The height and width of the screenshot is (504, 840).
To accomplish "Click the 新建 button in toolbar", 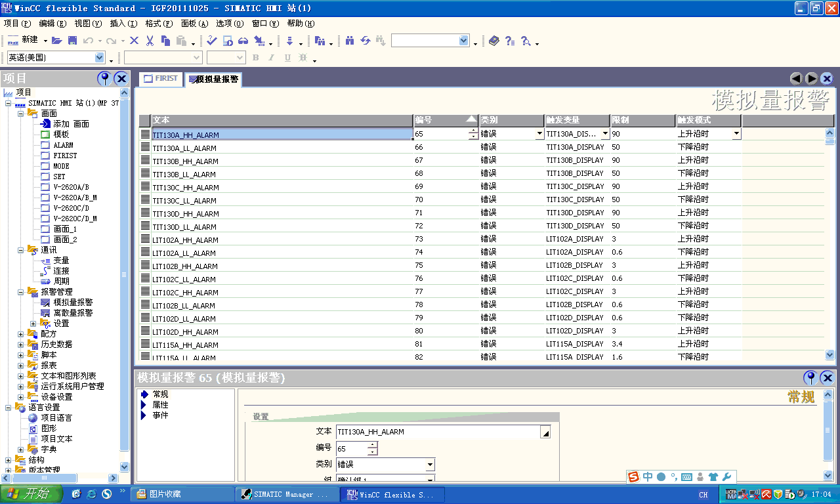I will click(x=24, y=41).
